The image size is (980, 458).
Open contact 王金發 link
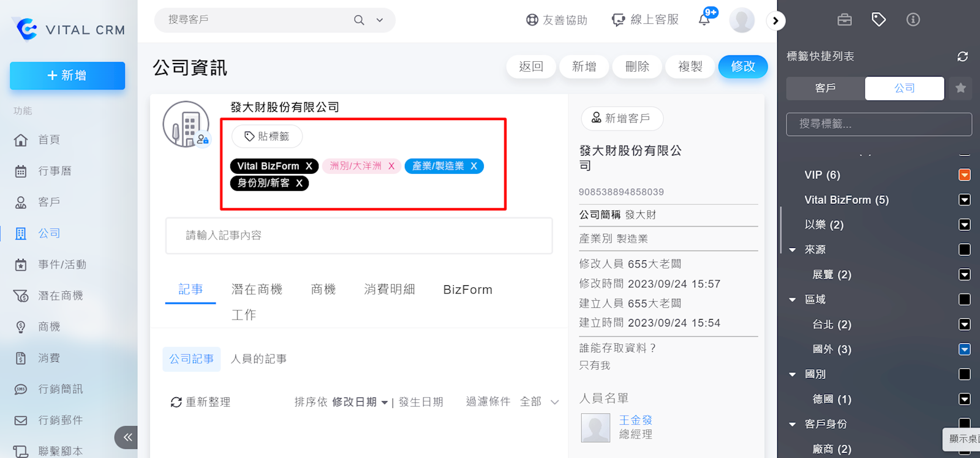point(635,420)
